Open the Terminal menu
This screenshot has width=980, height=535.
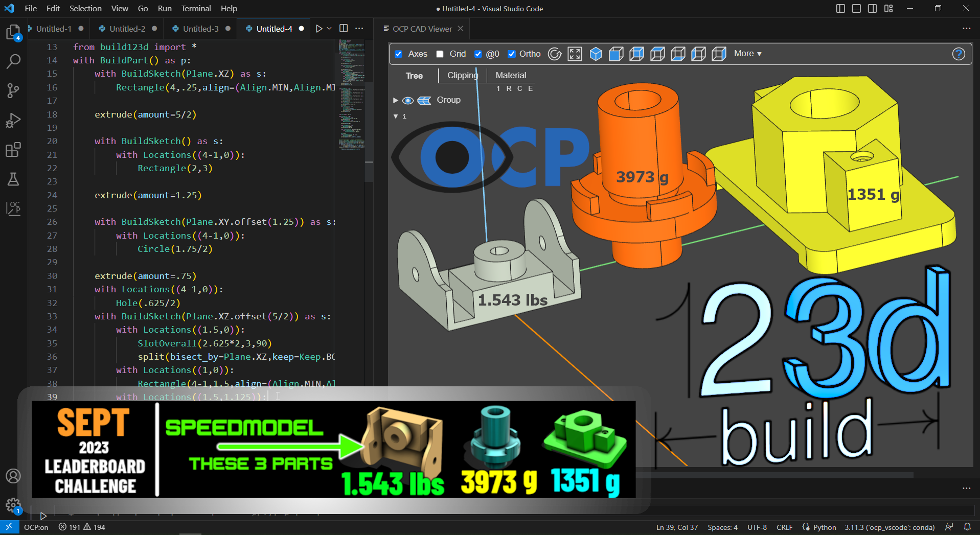tap(196, 9)
